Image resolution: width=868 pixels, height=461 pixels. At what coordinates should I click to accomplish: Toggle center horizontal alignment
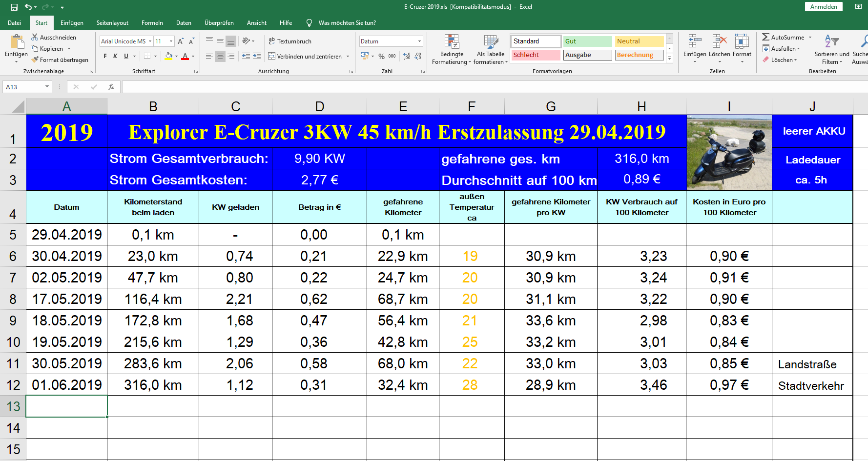[x=220, y=57]
